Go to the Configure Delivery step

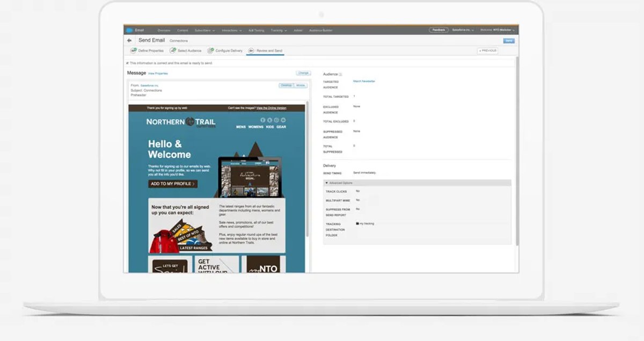(x=225, y=50)
